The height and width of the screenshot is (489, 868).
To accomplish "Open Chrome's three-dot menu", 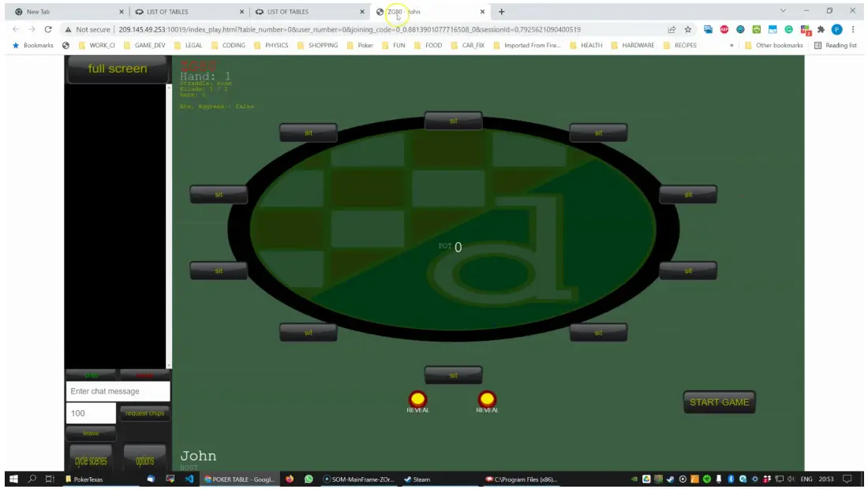I will pyautogui.click(x=854, y=29).
